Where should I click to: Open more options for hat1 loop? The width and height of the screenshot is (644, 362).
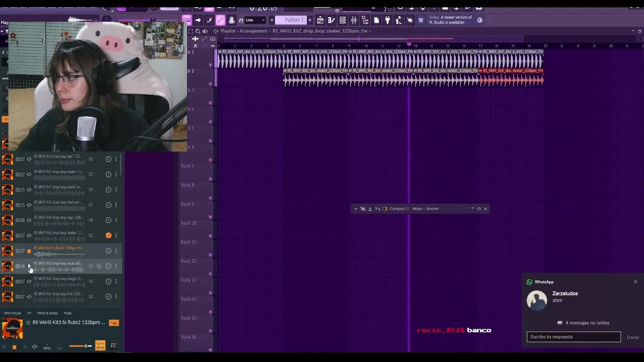(x=116, y=159)
